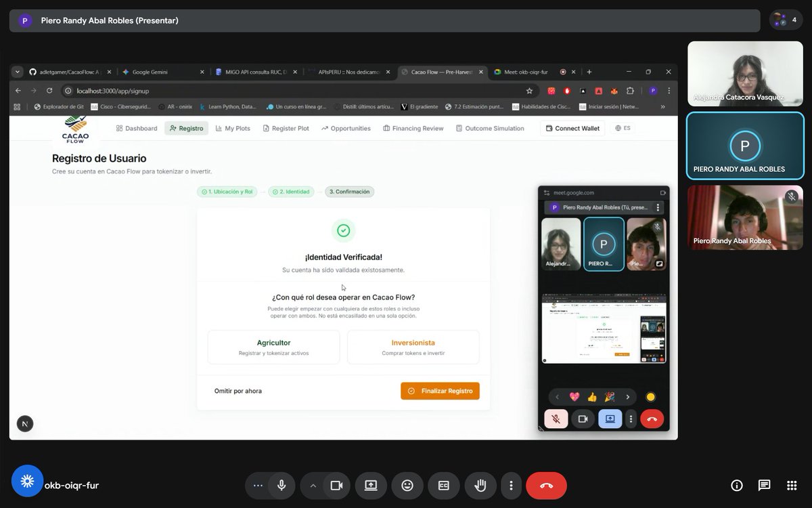This screenshot has width=812, height=508.
Task: Open El gradiente bookmark
Action: click(420, 106)
